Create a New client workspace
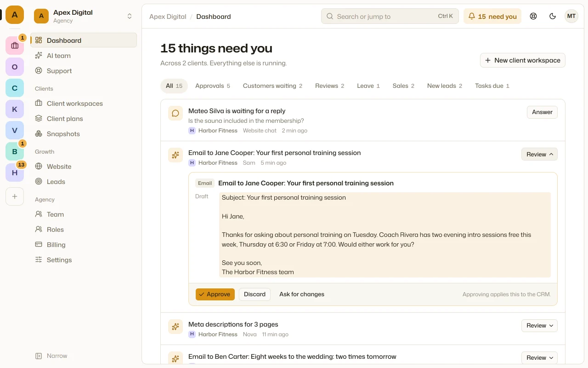Screen dimensions: 588x368 point(523,60)
